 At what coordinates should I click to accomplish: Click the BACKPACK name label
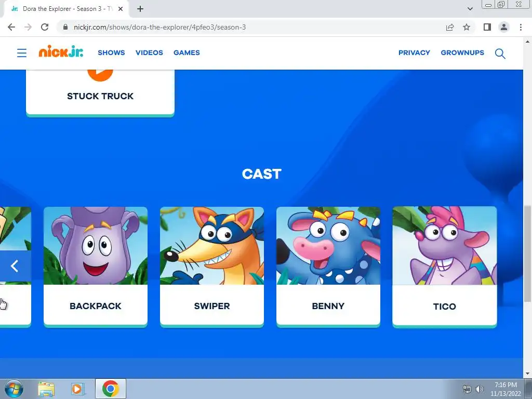click(96, 306)
